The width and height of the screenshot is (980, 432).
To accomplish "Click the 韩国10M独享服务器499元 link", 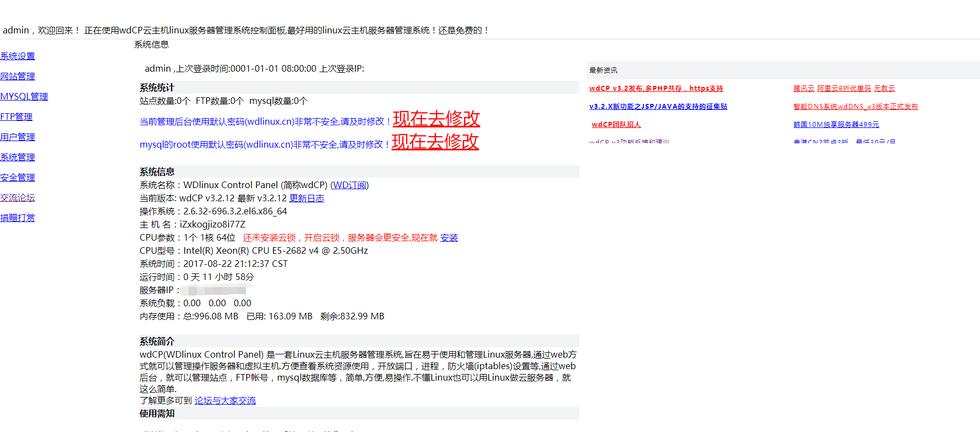I will [836, 125].
